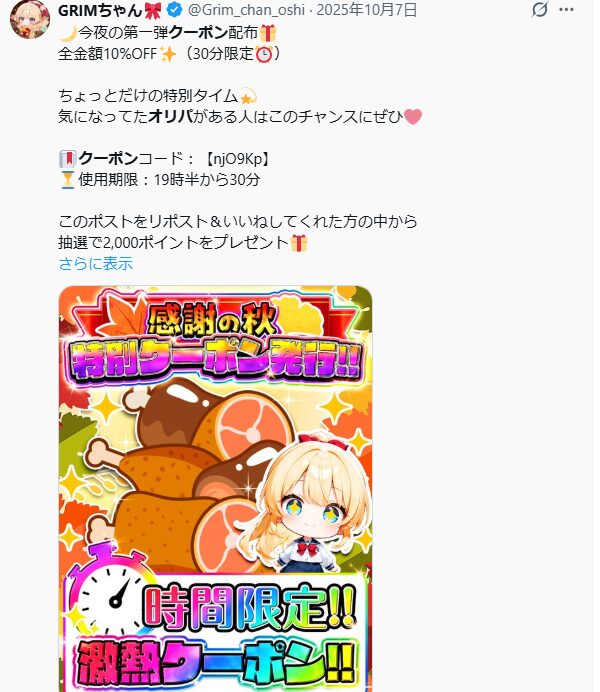Image resolution: width=600 pixels, height=692 pixels.
Task: Click the alarm clock emoji after 30分限定
Action: click(x=264, y=54)
